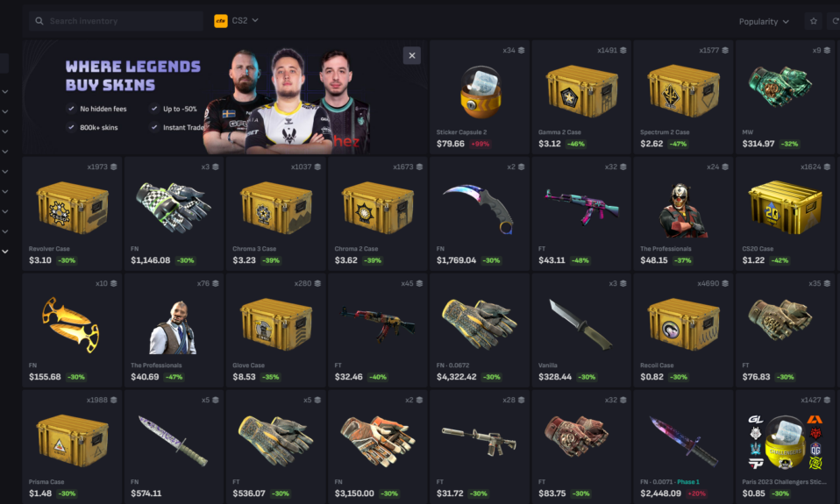Select the Prisma Case card
Image resolution: width=840 pixels, height=504 pixels.
pyautogui.click(x=72, y=447)
